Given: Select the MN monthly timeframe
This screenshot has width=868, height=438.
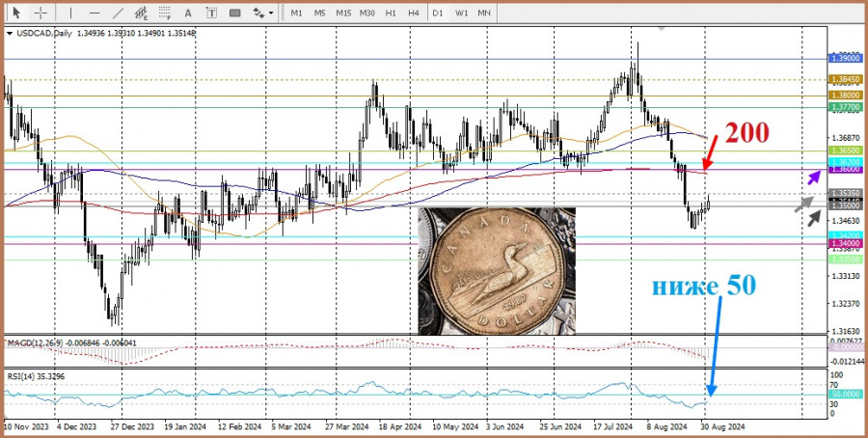Looking at the screenshot, I should 484,13.
